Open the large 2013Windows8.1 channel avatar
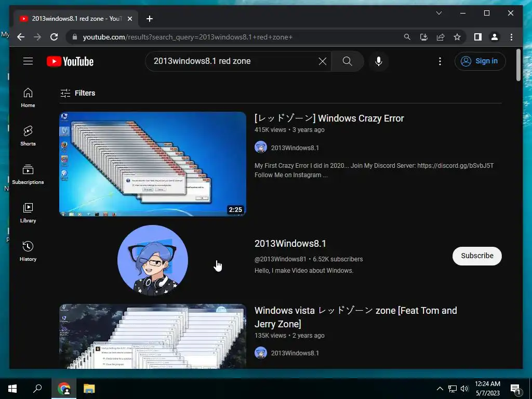 click(x=153, y=260)
